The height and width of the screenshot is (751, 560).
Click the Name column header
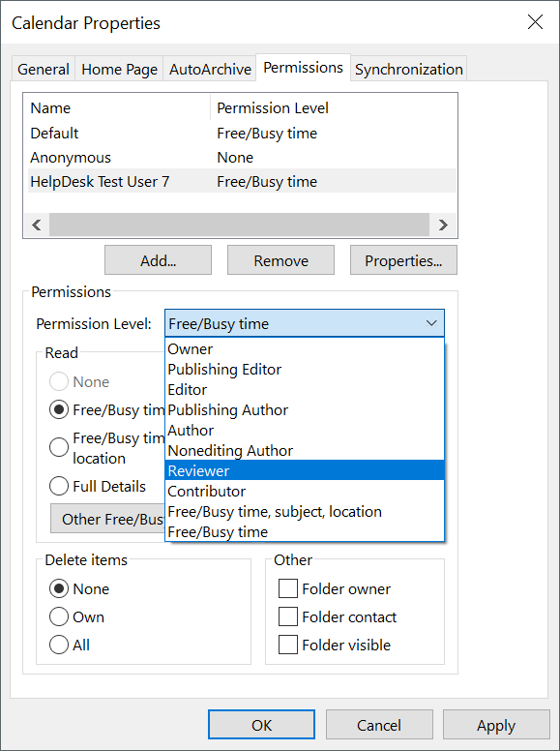pyautogui.click(x=119, y=108)
